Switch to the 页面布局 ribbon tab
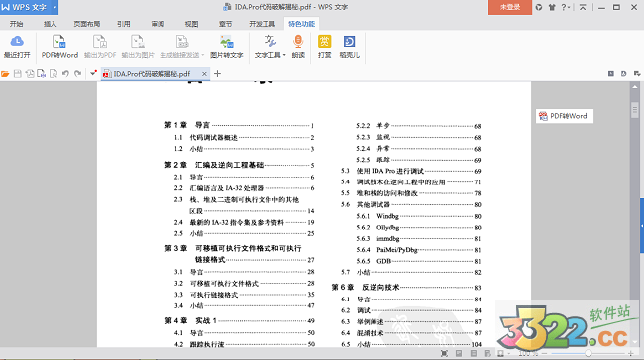This screenshot has height=360, width=644. pyautogui.click(x=86, y=24)
